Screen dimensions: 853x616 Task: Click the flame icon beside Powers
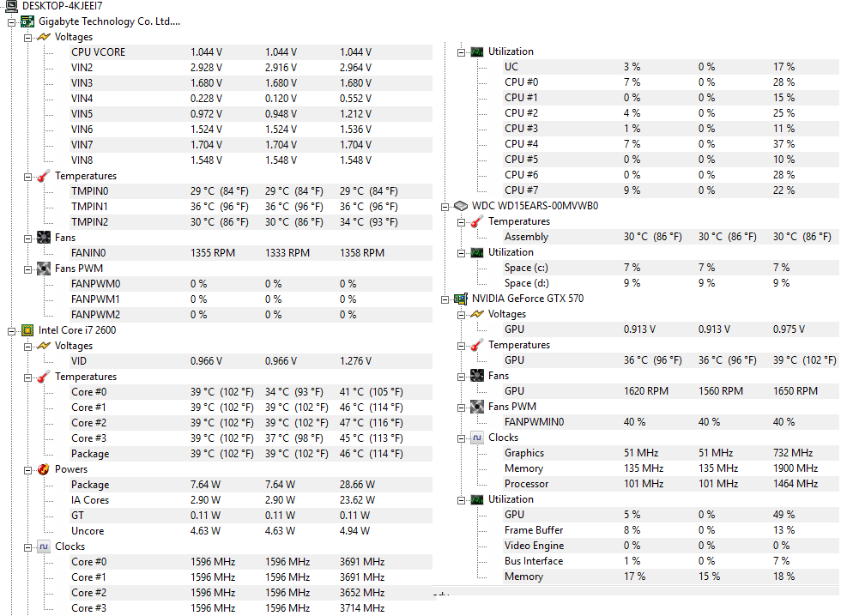[44, 470]
